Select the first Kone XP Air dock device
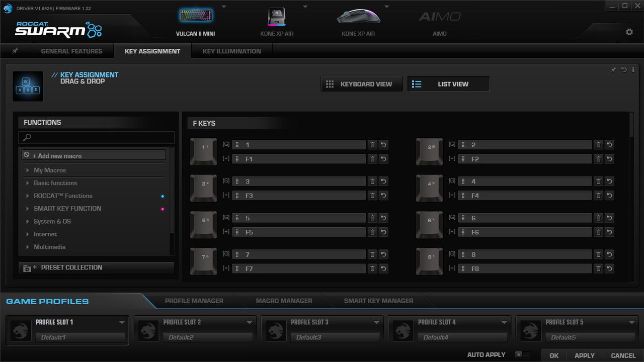644x362 pixels. 277,17
